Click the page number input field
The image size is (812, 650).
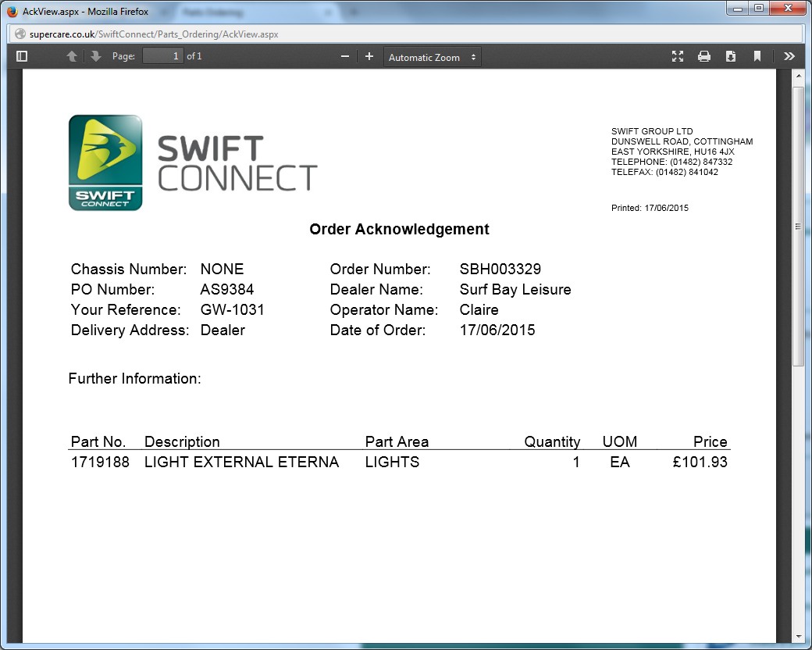(x=163, y=56)
